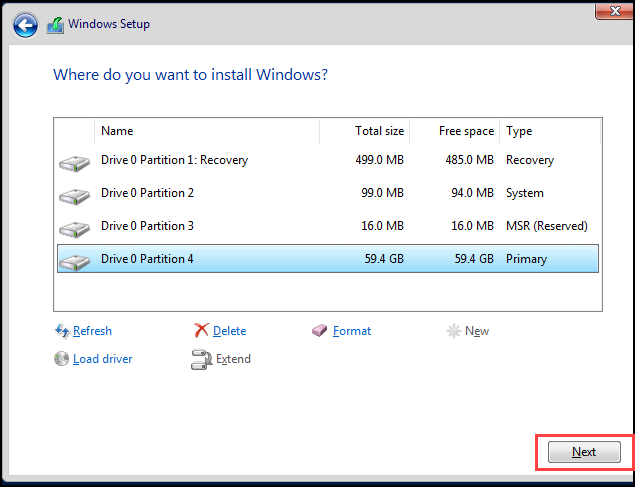The image size is (635, 487).
Task: Click the red X Delete icon
Action: coord(201,331)
